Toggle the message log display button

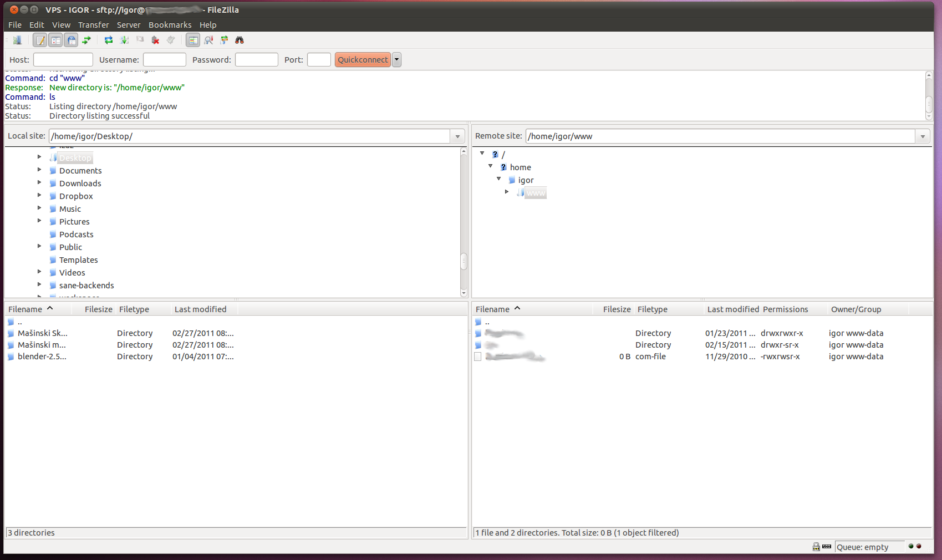click(40, 40)
